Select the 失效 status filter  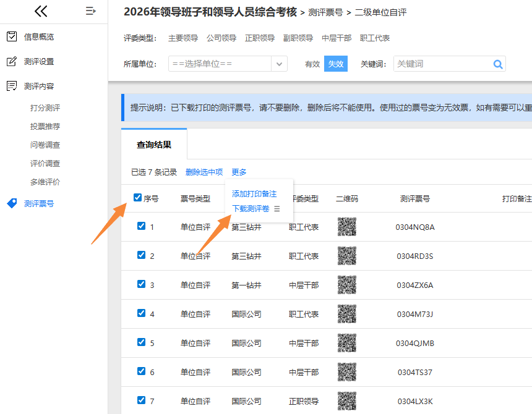tap(335, 64)
